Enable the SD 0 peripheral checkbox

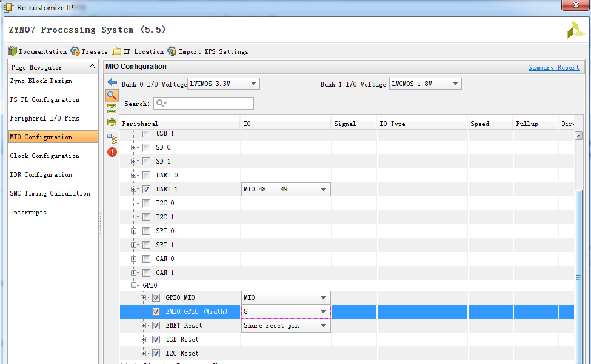tap(146, 147)
